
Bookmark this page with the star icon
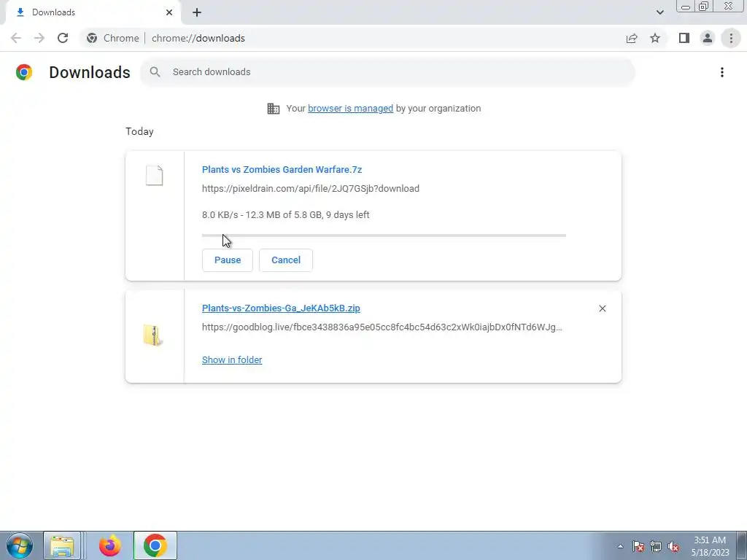click(655, 38)
